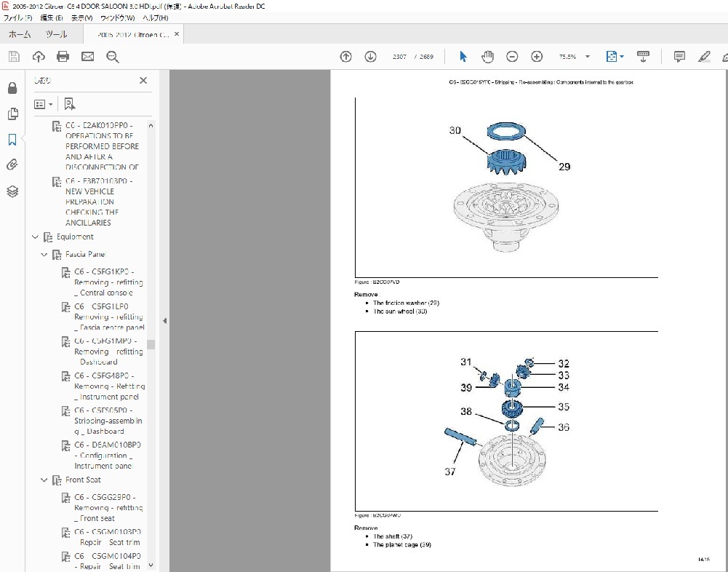Image resolution: width=728 pixels, height=572 pixels.
Task: Open bookmark C5FS05P0 Stripping-assembling Dashboard
Action: pos(108,421)
